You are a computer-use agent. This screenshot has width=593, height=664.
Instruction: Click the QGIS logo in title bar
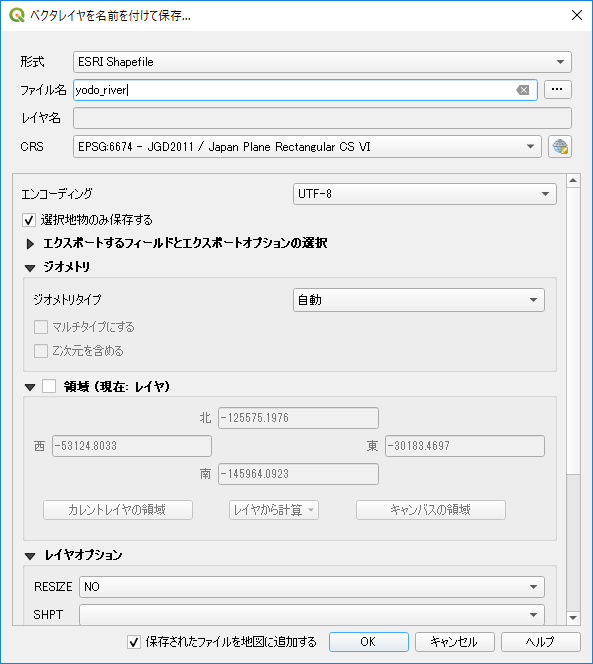click(x=17, y=15)
